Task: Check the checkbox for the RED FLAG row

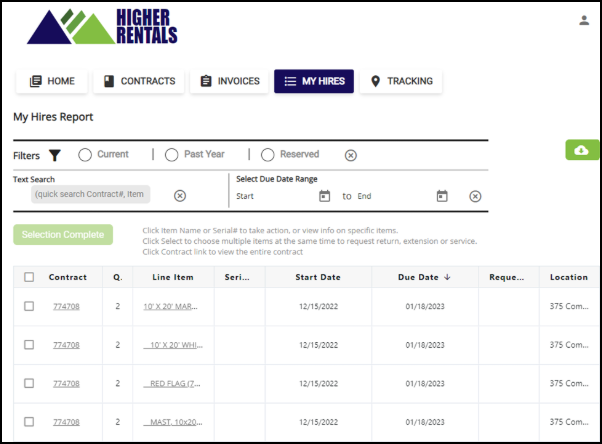Action: click(x=29, y=383)
